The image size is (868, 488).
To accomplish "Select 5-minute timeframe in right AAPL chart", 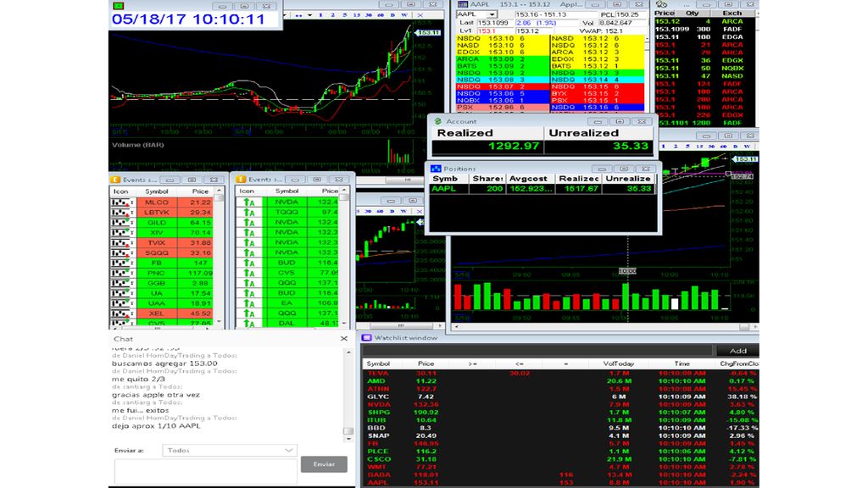I will coord(687,147).
